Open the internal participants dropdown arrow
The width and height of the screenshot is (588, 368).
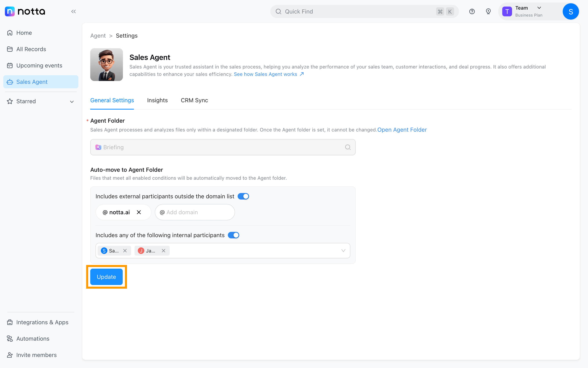(x=343, y=251)
